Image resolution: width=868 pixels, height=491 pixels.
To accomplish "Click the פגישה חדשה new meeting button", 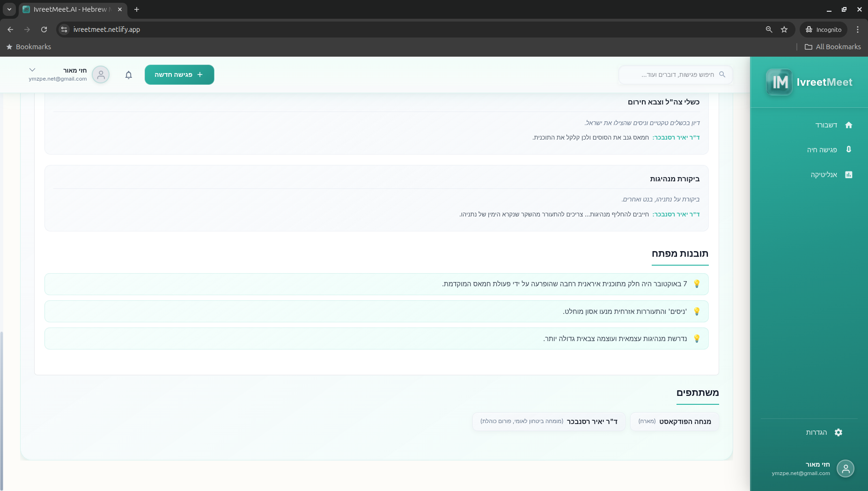I will pos(179,75).
